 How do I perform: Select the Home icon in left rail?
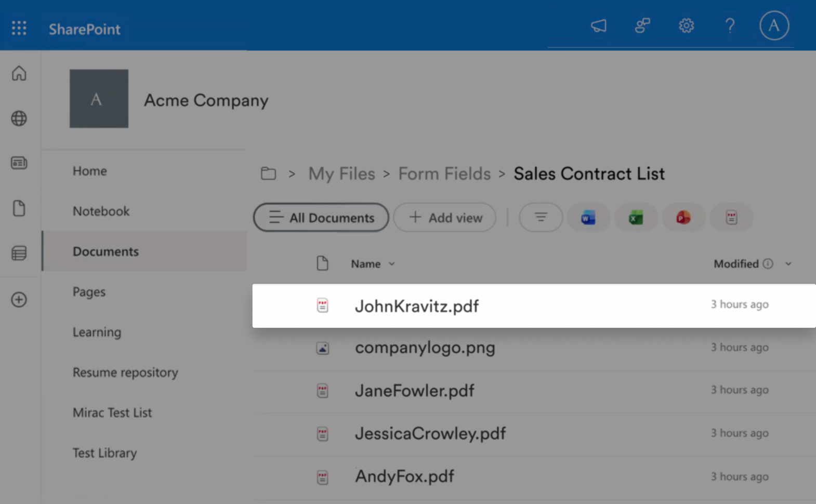[x=19, y=73]
